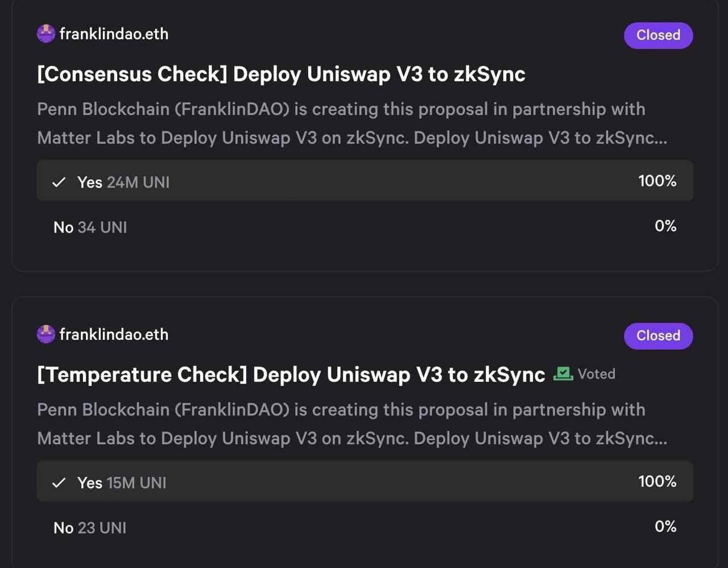Click checkmark icon beside Yes 24M UNI

[59, 182]
